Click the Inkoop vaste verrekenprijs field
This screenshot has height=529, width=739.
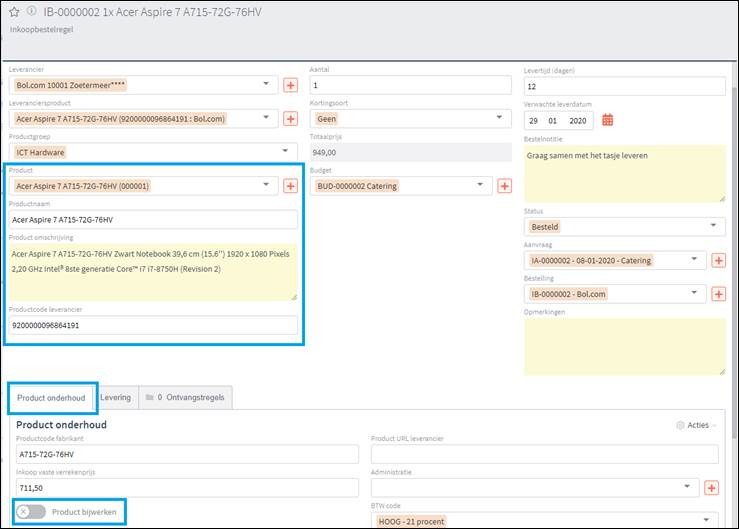(187, 488)
